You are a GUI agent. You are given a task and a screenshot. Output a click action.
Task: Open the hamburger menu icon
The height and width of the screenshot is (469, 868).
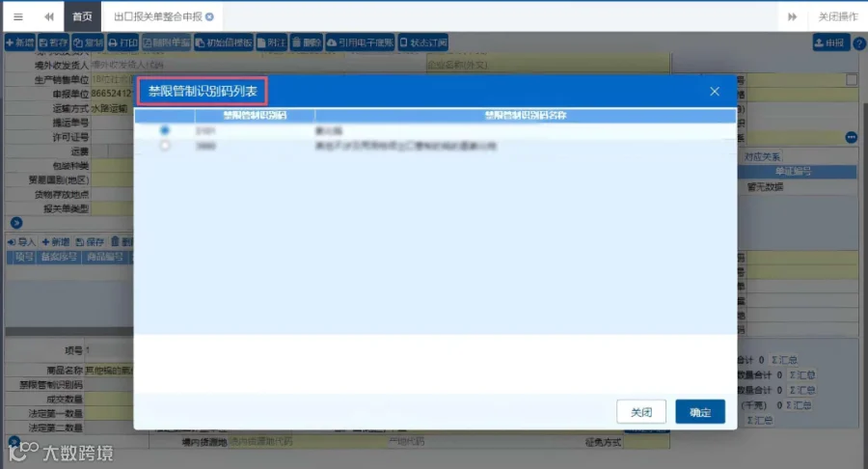[18, 16]
